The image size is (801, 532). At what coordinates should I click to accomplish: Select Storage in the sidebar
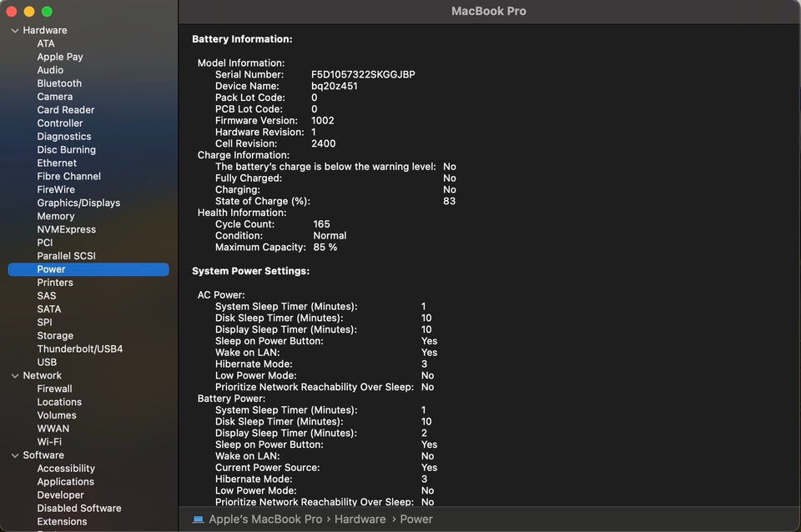click(x=55, y=335)
